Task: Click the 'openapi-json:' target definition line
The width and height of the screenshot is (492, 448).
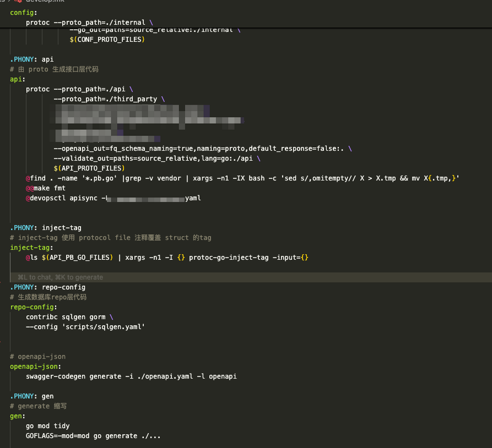Action: [35, 367]
